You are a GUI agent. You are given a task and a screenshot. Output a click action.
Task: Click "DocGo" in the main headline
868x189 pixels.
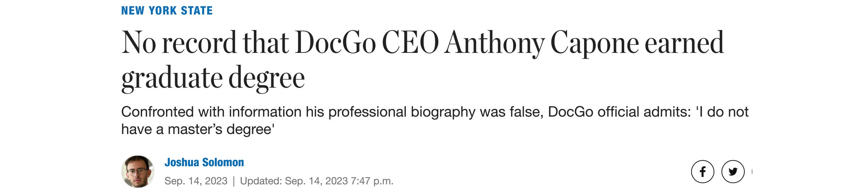(335, 43)
